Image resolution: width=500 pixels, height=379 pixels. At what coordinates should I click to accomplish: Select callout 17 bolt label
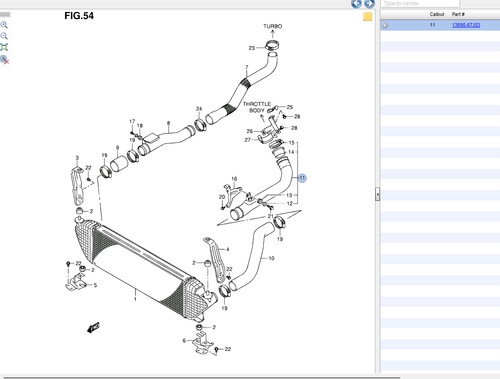(132, 121)
